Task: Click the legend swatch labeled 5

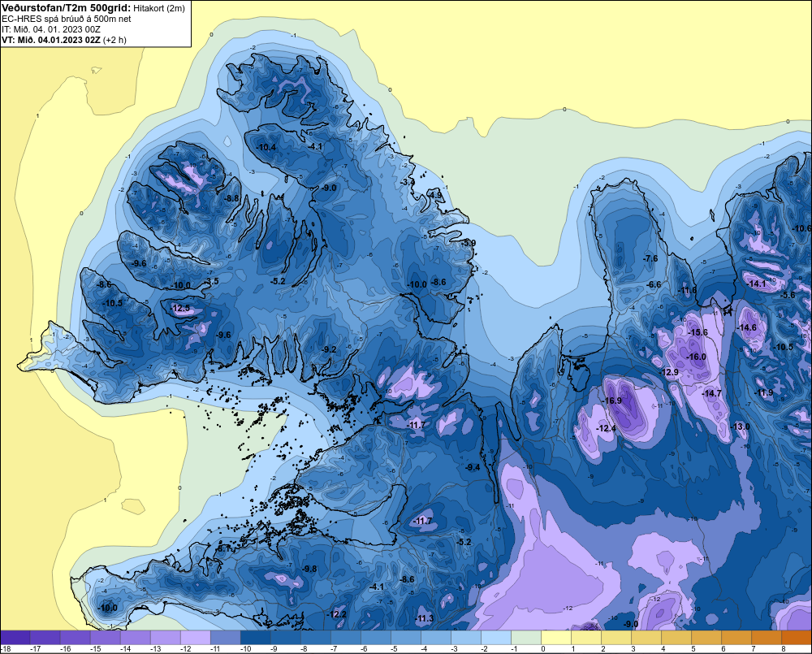Action: tap(706, 637)
